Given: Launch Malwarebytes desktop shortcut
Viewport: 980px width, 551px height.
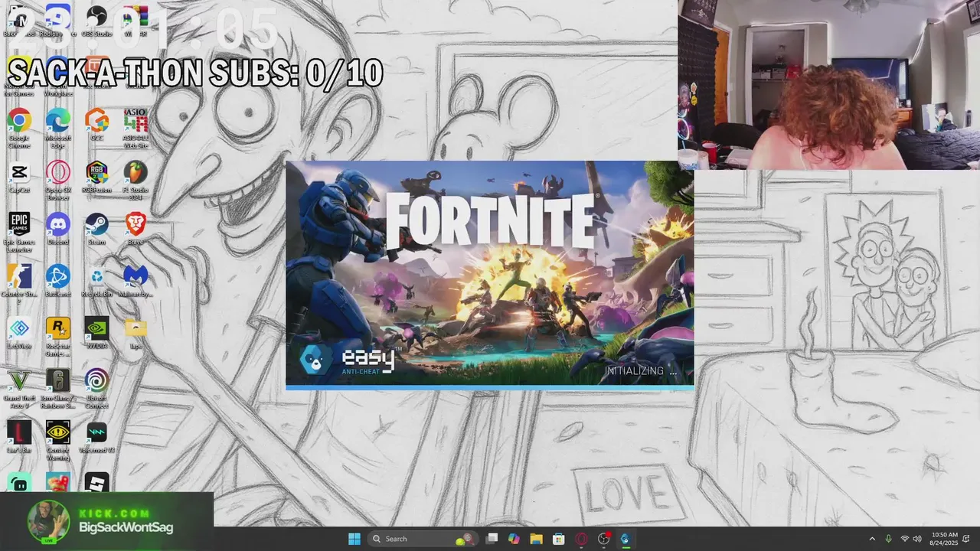Looking at the screenshot, I should coord(136,281).
